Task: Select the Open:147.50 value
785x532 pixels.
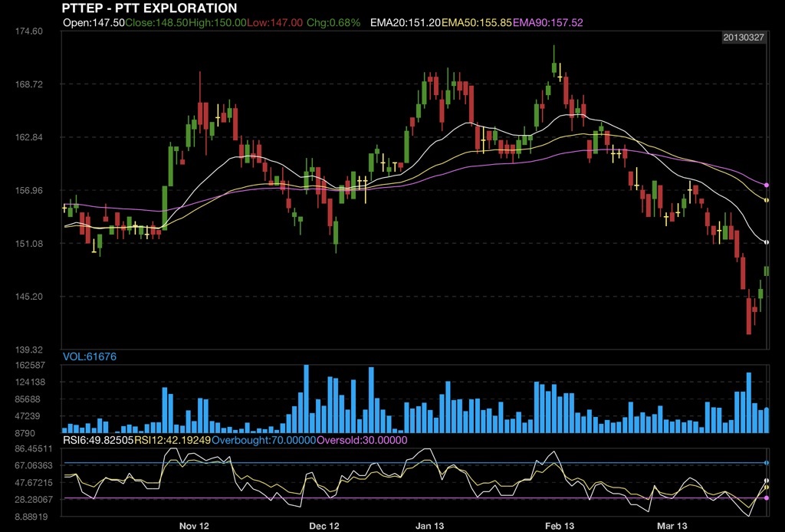Action: [94, 22]
